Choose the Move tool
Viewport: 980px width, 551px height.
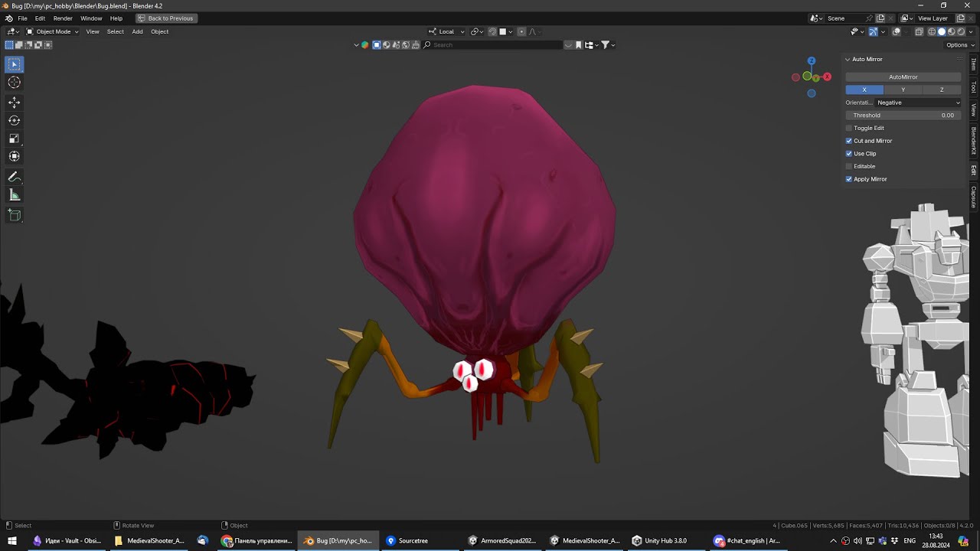pyautogui.click(x=15, y=103)
